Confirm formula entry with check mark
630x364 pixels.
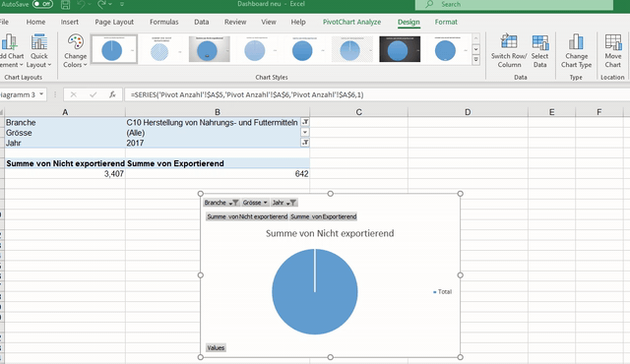click(94, 94)
